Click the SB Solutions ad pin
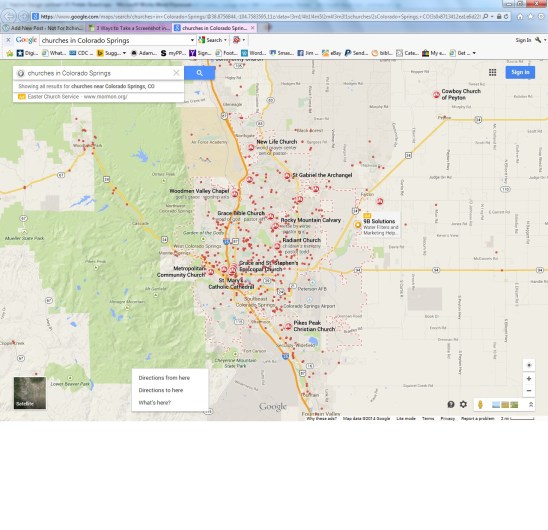 click(358, 225)
